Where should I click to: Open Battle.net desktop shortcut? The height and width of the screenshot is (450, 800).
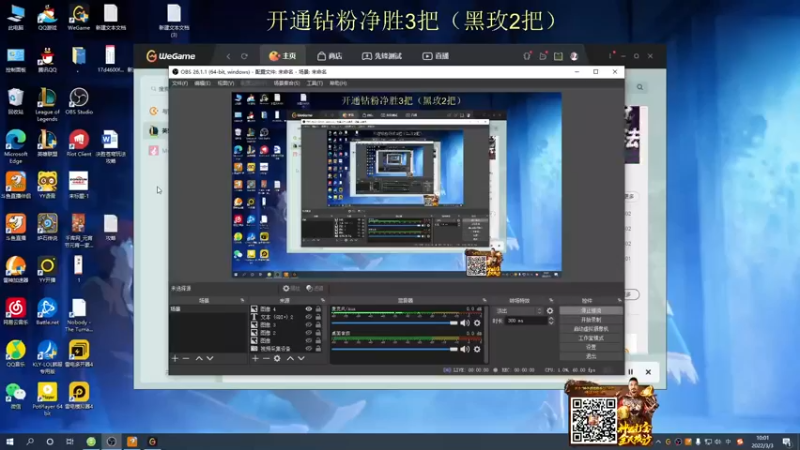coord(47,312)
